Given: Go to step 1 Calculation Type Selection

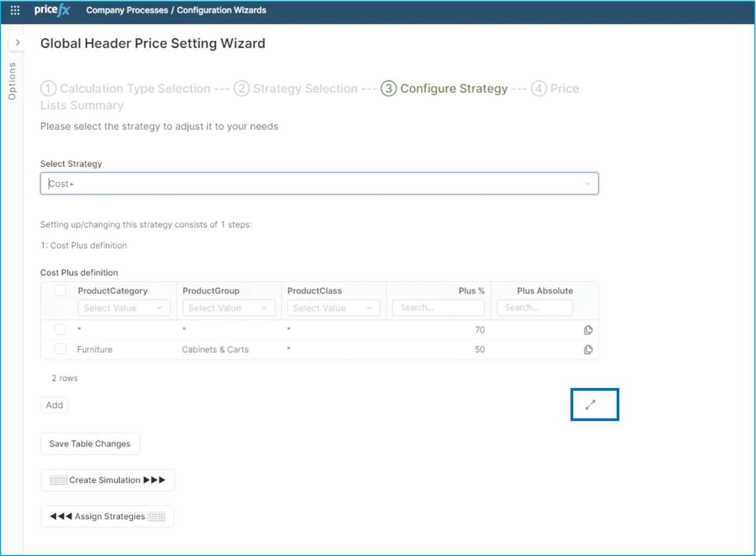Looking at the screenshot, I should pyautogui.click(x=125, y=88).
